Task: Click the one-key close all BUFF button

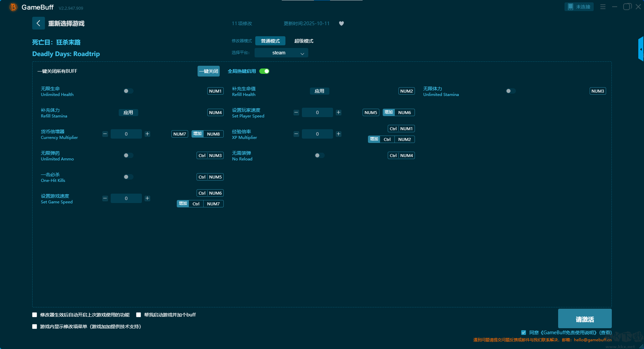Action: pos(208,71)
